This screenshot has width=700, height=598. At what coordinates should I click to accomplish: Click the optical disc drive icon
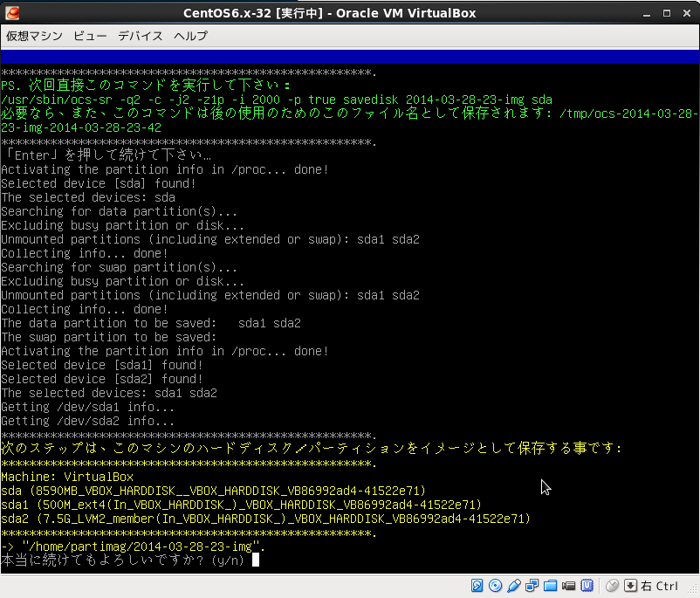click(496, 586)
